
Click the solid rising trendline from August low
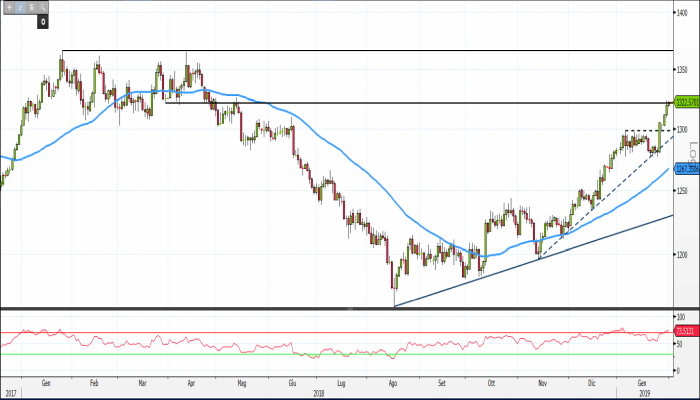pos(500,271)
